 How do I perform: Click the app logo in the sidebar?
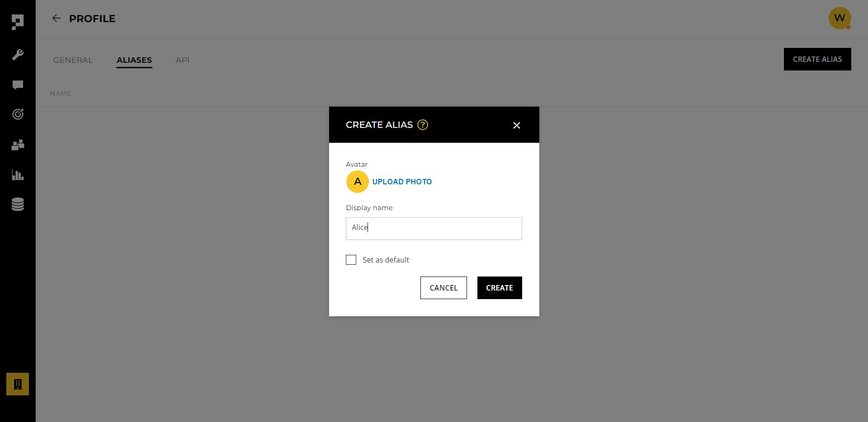point(18,22)
